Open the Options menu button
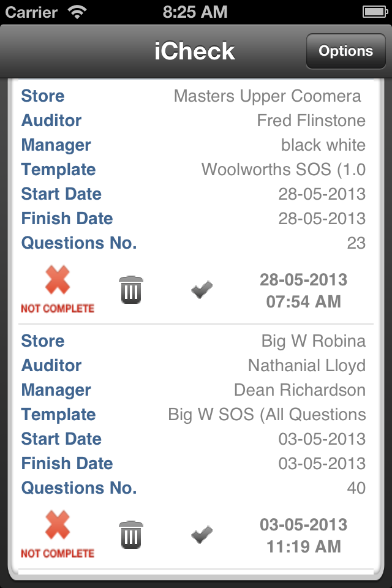392x588 pixels. 345,51
